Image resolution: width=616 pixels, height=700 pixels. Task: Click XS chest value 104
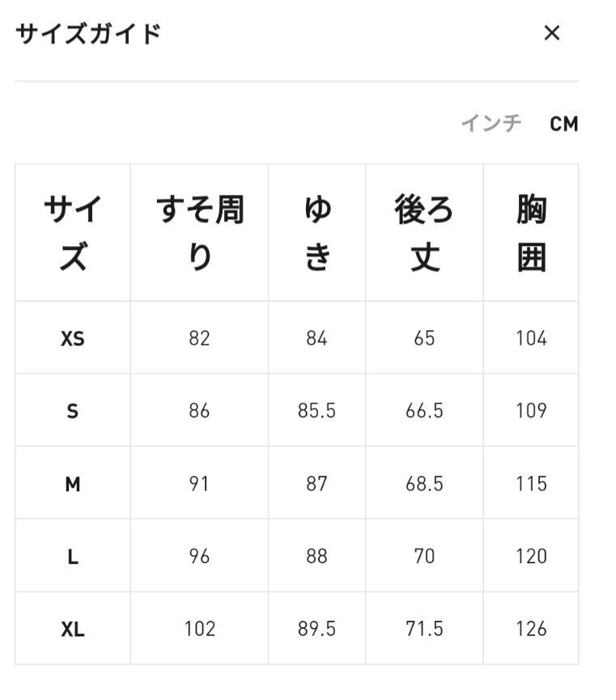pos(531,338)
